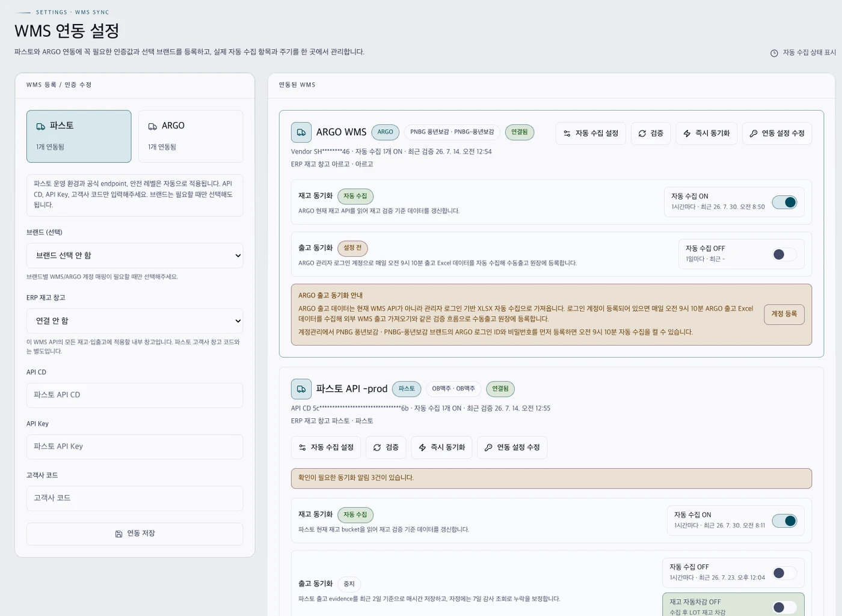Click the refresh icon on ARGO 검증
Image resolution: width=842 pixels, height=616 pixels.
pos(642,133)
